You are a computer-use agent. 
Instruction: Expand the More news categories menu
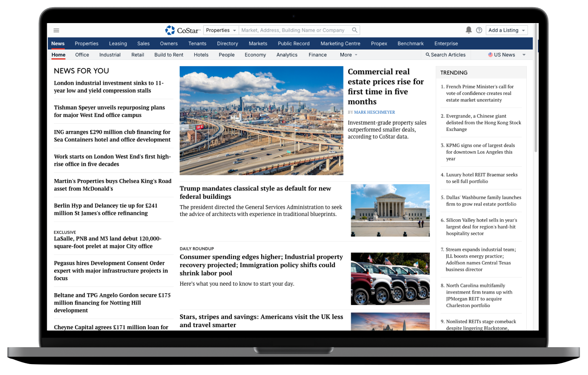click(349, 55)
